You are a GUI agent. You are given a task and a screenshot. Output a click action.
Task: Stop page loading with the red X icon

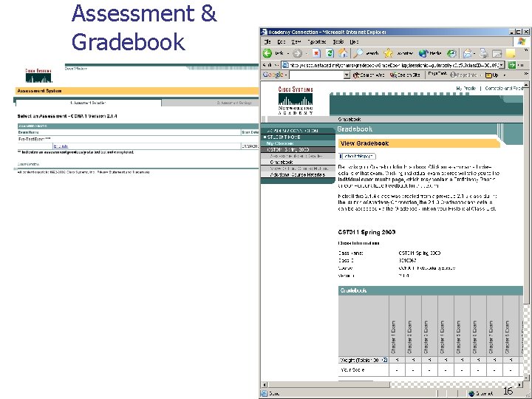[x=316, y=53]
